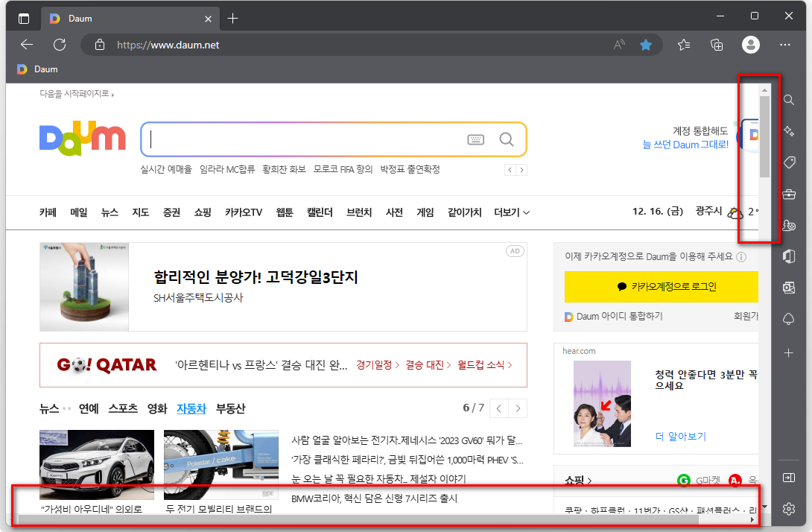
Task: Expand the 더보기 menu dropdown
Action: tap(512, 212)
